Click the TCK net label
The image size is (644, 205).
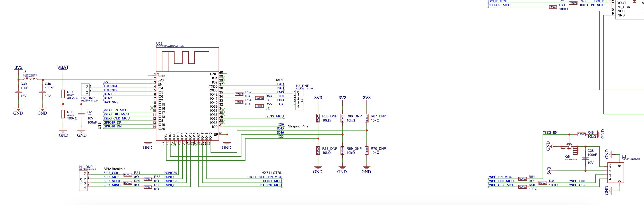click(x=280, y=104)
